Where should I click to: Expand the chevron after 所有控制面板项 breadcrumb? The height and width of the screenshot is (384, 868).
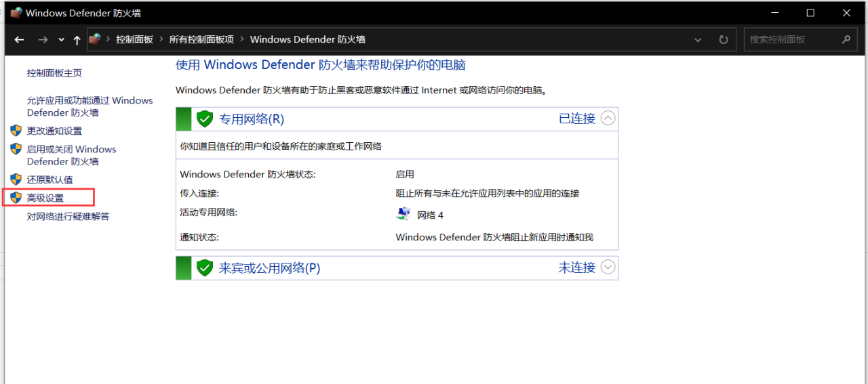point(242,39)
